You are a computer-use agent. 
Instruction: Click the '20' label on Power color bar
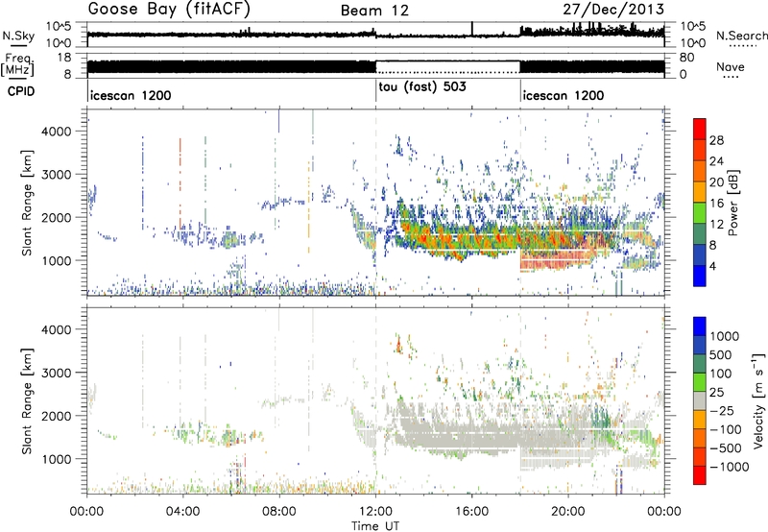coord(716,182)
